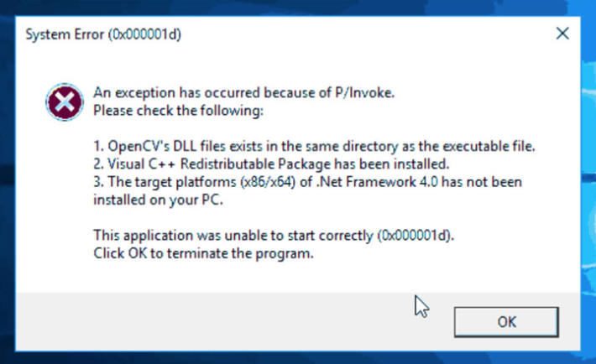Select the 'Please check the following' line
The height and width of the screenshot is (364, 596).
[x=178, y=110]
